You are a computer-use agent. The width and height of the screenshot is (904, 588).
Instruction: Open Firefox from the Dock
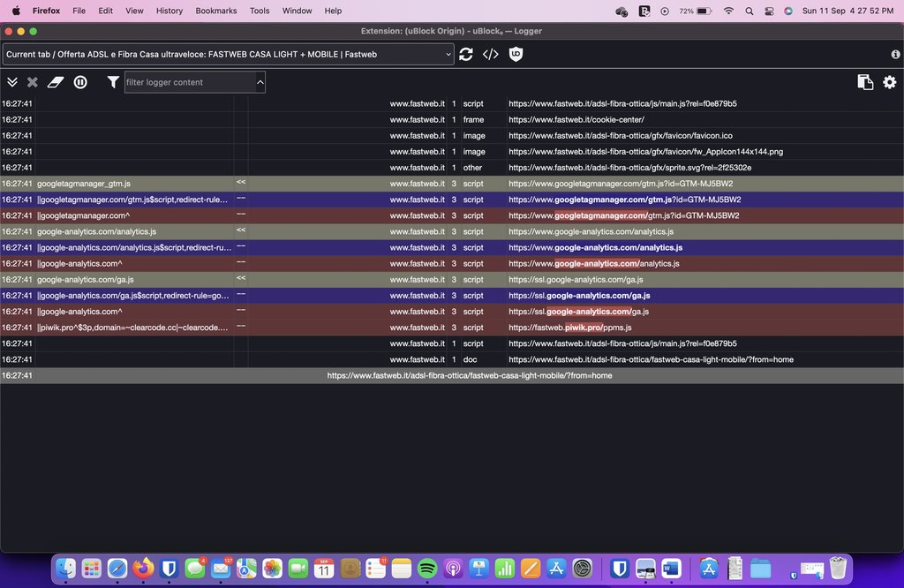(x=143, y=569)
